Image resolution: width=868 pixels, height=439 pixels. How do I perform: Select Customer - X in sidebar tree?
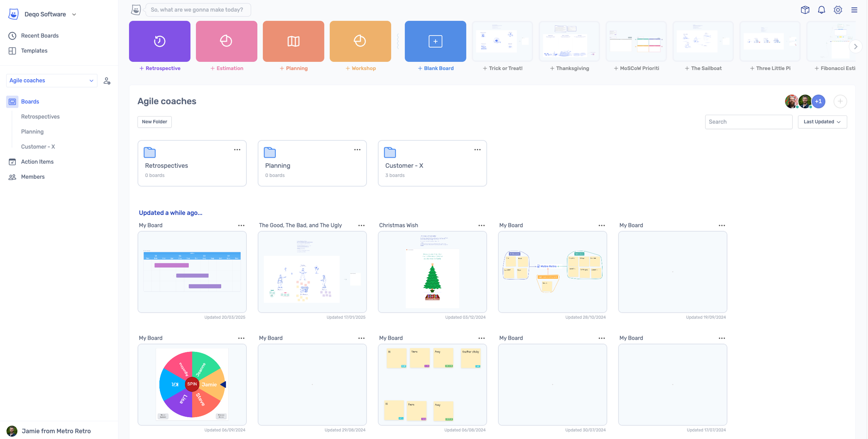click(38, 147)
